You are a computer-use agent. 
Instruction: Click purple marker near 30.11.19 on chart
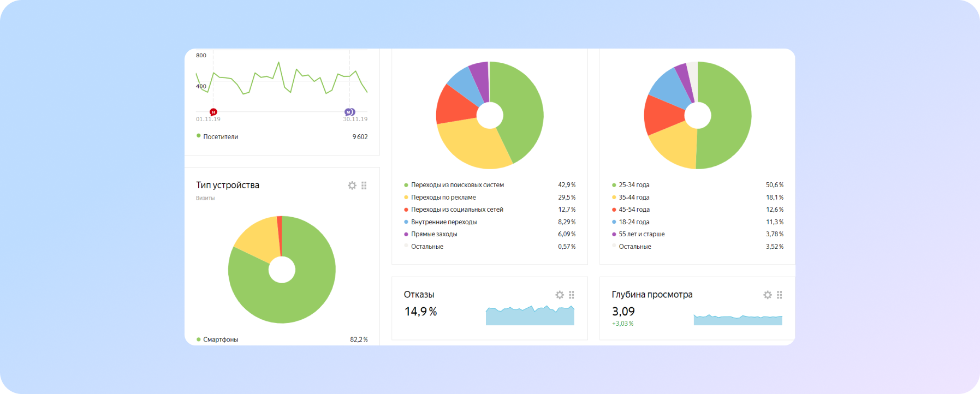coord(349,112)
